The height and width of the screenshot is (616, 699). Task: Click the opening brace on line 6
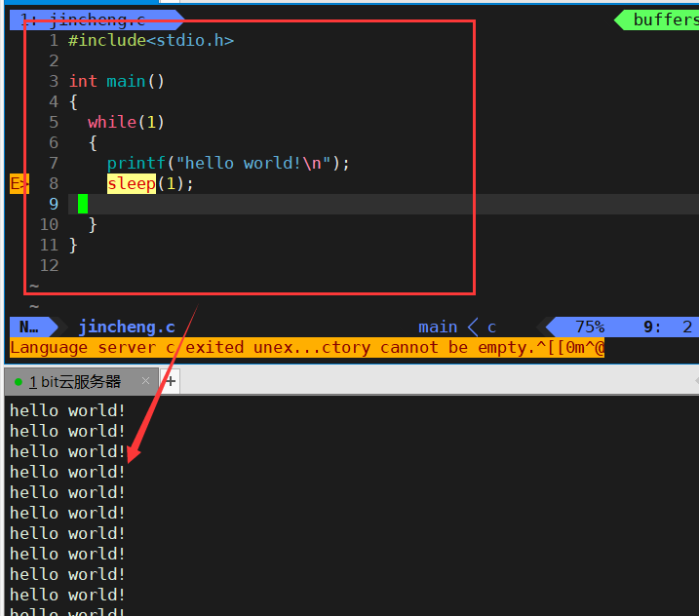tap(93, 143)
